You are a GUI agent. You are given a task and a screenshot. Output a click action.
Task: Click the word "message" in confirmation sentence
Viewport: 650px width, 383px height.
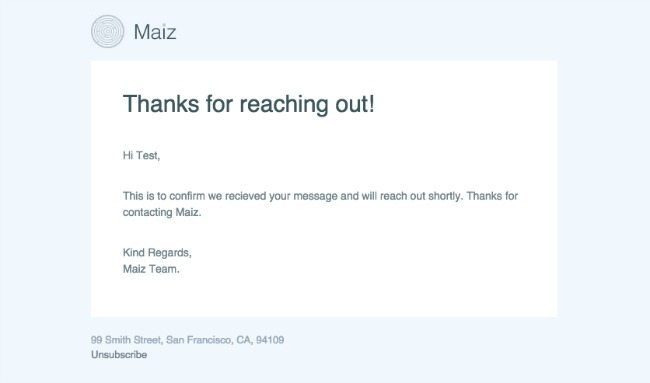315,196
